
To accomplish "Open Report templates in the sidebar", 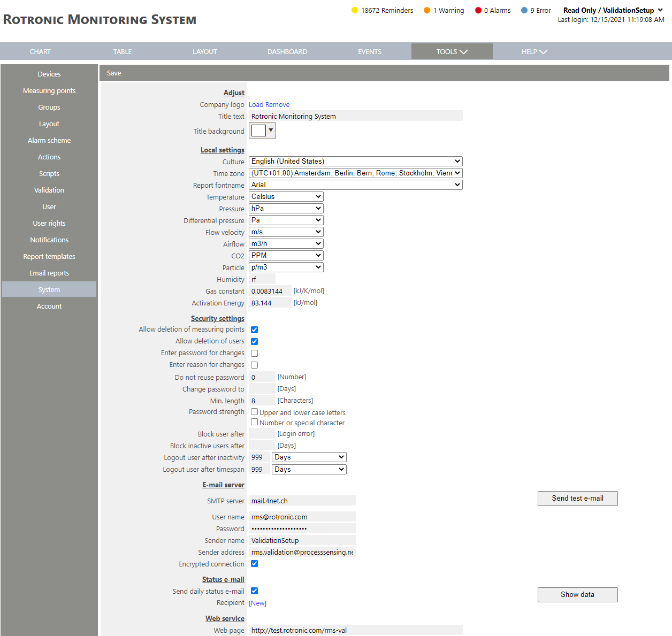I will (x=49, y=256).
